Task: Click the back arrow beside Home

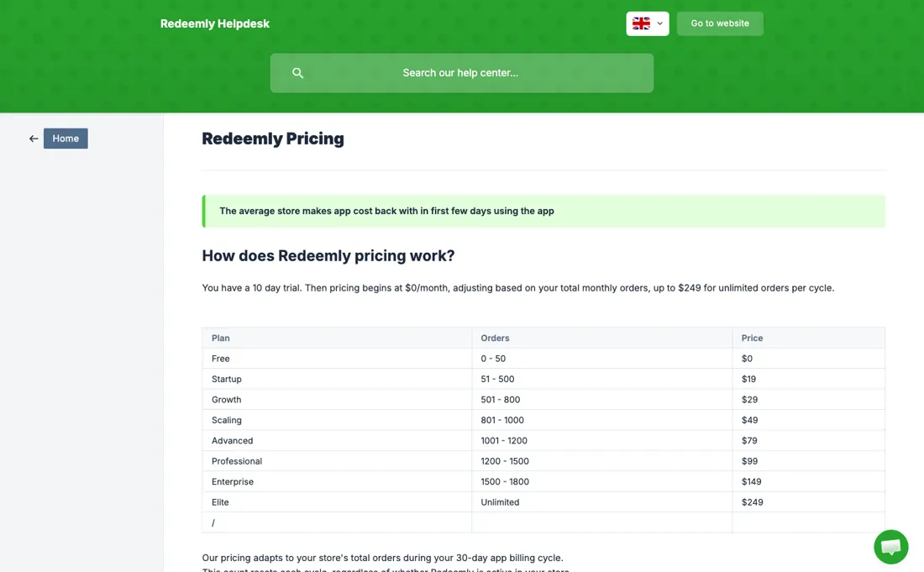Action: [34, 139]
